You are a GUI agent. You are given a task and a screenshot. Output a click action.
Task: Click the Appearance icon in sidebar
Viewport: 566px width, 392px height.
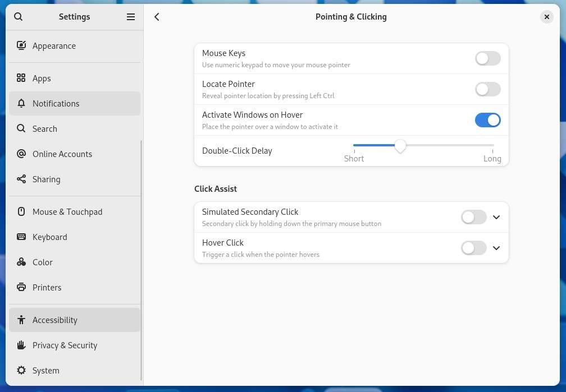click(x=21, y=46)
